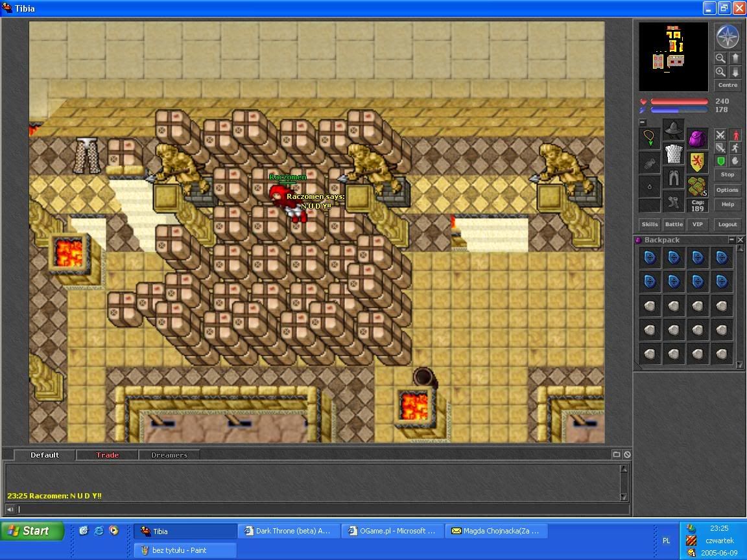The height and width of the screenshot is (560, 747).
Task: Click the minimap view
Action: click(673, 56)
